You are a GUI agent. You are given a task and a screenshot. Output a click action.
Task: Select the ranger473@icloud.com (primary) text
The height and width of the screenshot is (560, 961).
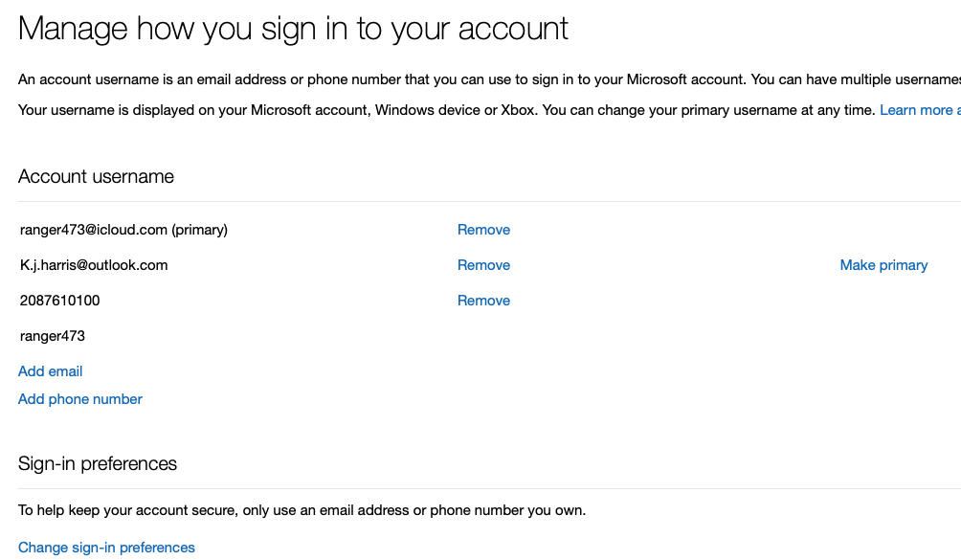(123, 230)
